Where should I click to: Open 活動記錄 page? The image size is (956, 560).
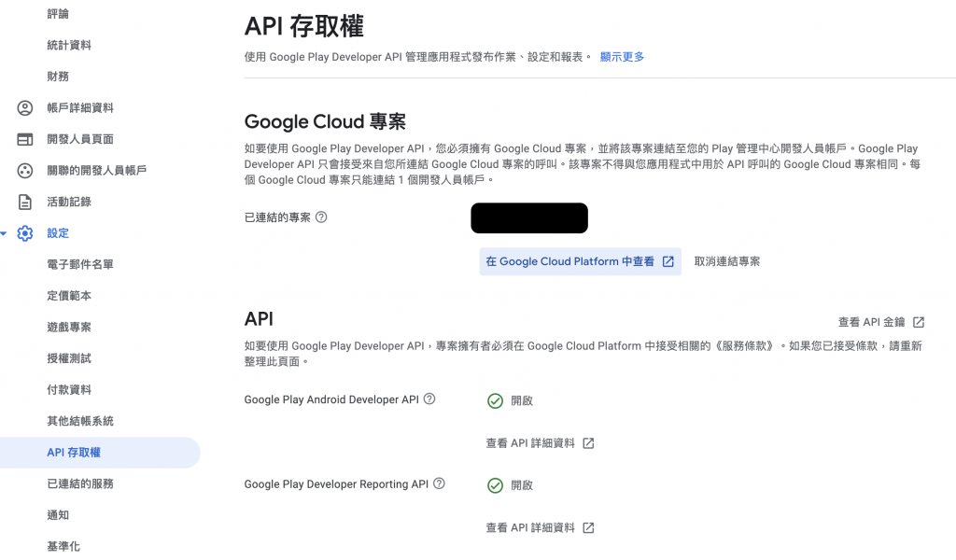(69, 202)
